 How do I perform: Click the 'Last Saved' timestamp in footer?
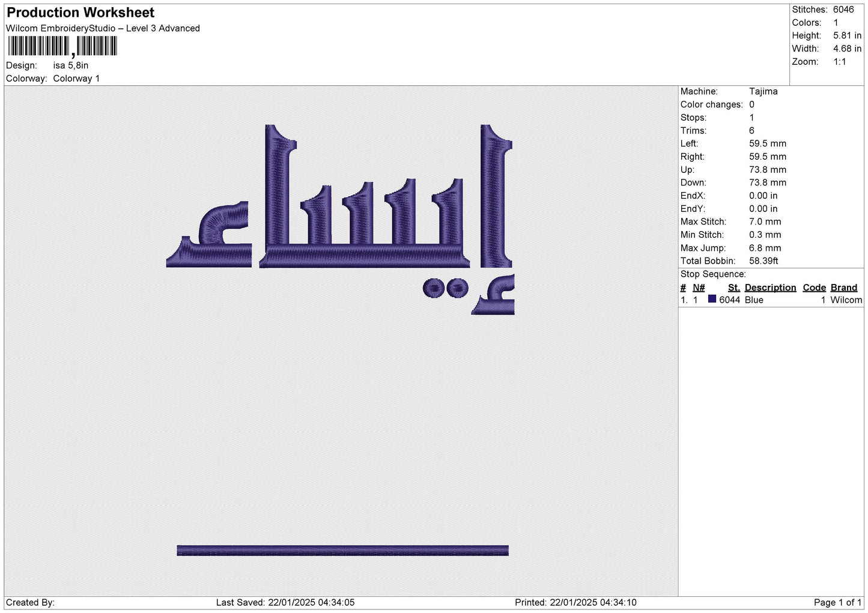(285, 602)
